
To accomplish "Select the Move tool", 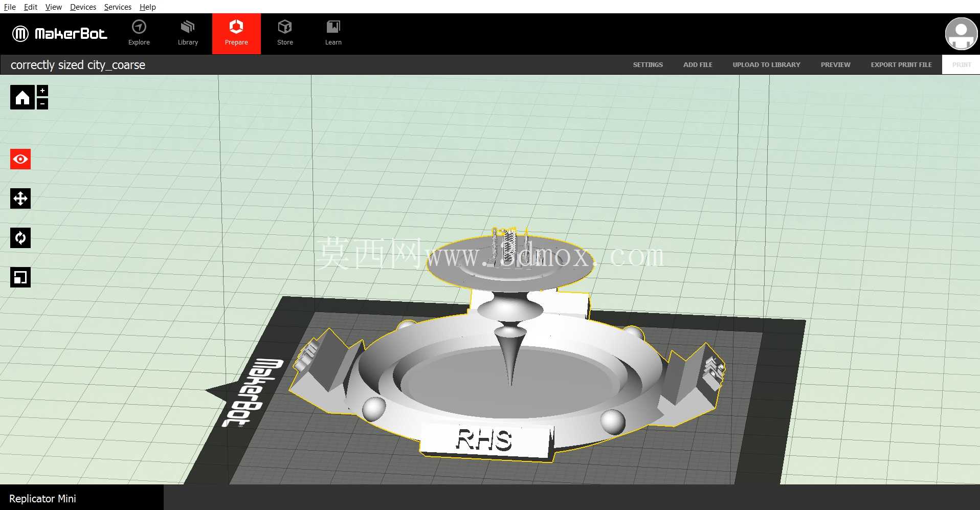I will 20,198.
